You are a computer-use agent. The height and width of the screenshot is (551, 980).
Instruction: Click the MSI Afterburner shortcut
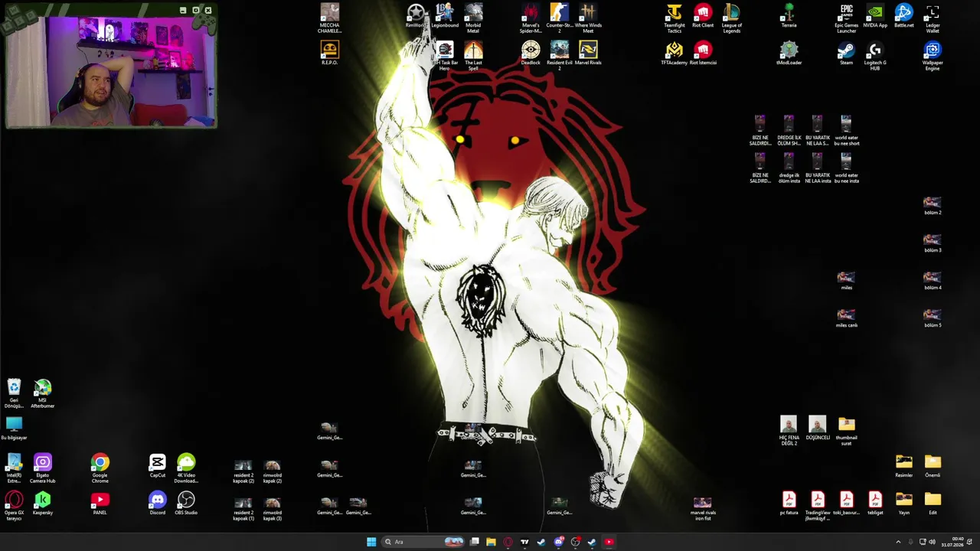[x=43, y=393]
